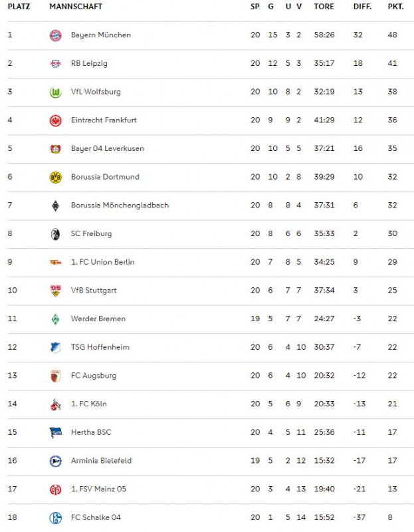Open the SC Freiburg team link
The width and height of the screenshot is (414, 532).
coord(91,234)
